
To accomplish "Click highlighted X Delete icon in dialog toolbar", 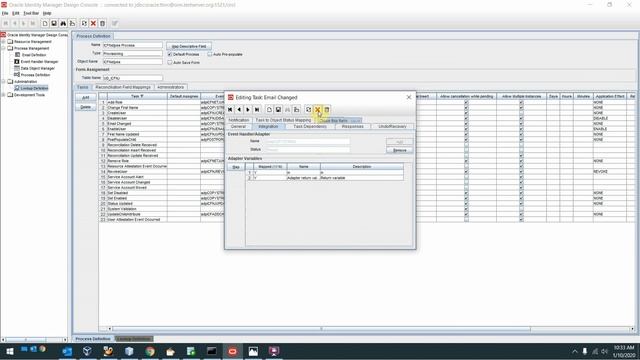I will [x=318, y=109].
